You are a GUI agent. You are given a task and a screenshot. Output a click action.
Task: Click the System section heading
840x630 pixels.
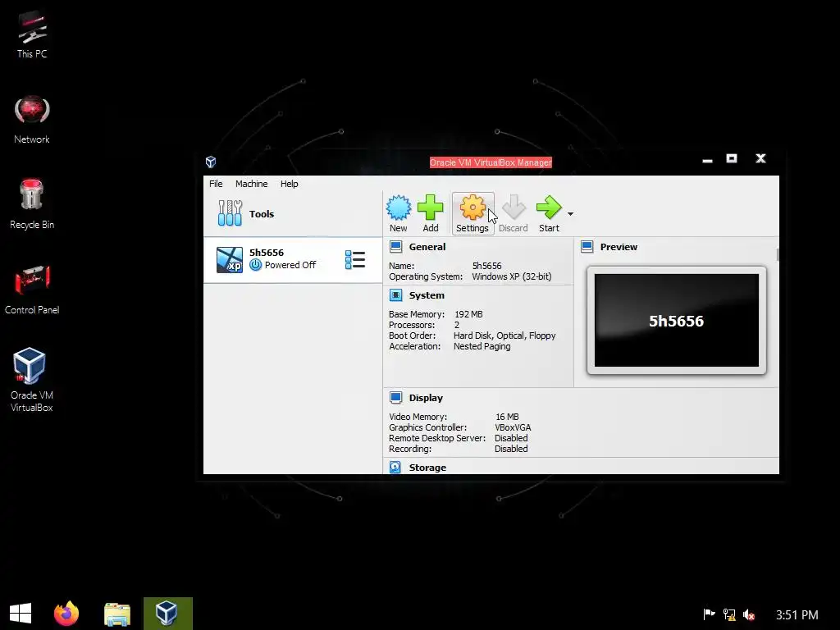(x=427, y=295)
